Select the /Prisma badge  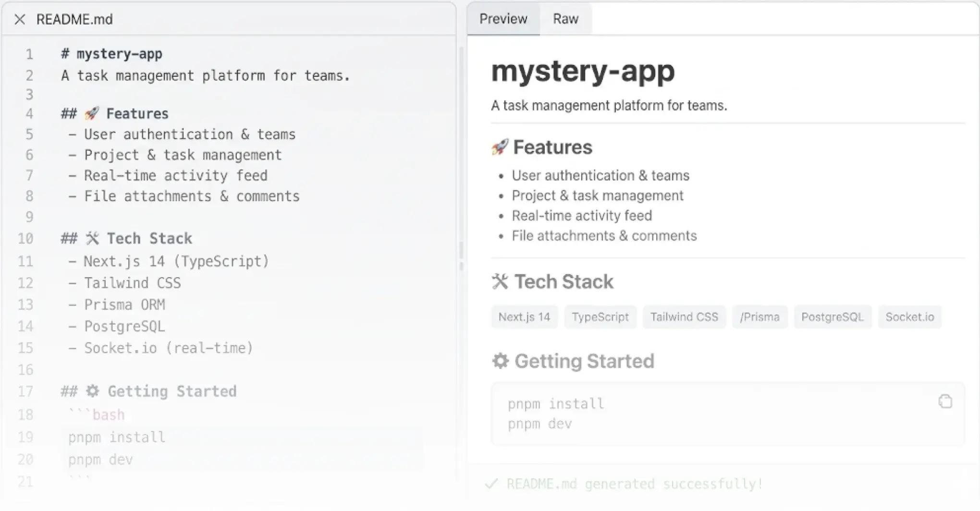pyautogui.click(x=760, y=317)
